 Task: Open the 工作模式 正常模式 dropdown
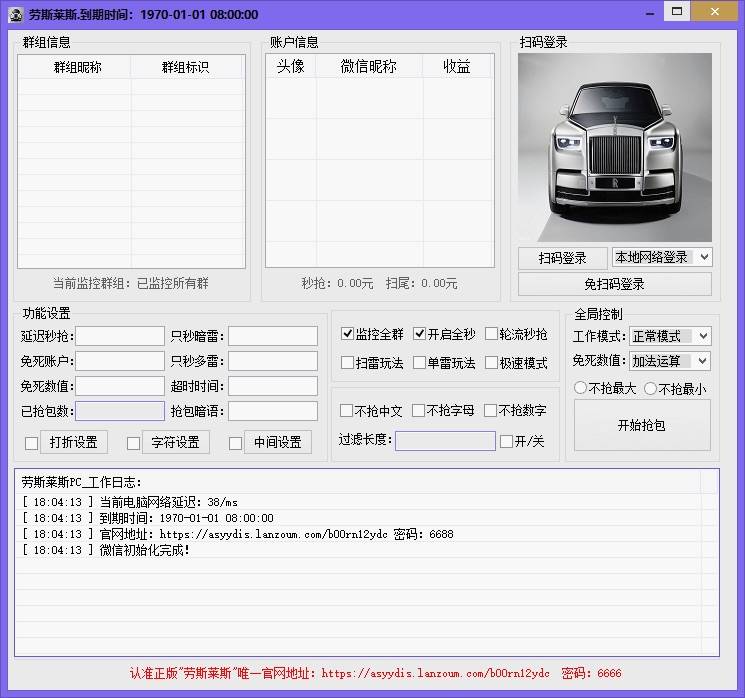(670, 336)
